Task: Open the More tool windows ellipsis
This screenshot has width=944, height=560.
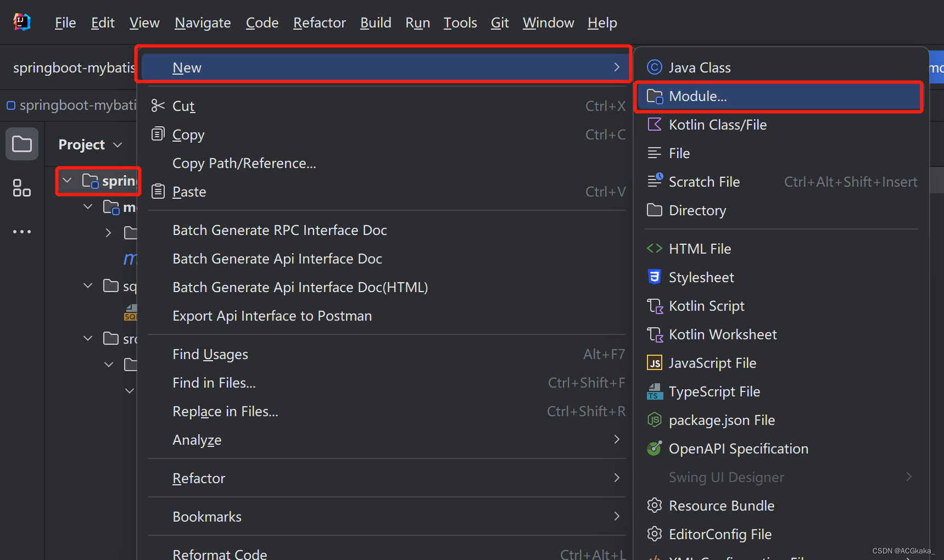Action: 22,232
